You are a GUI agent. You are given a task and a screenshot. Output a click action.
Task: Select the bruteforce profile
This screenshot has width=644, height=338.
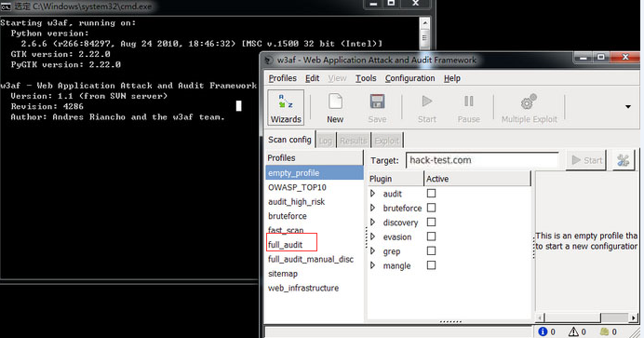pos(315,216)
